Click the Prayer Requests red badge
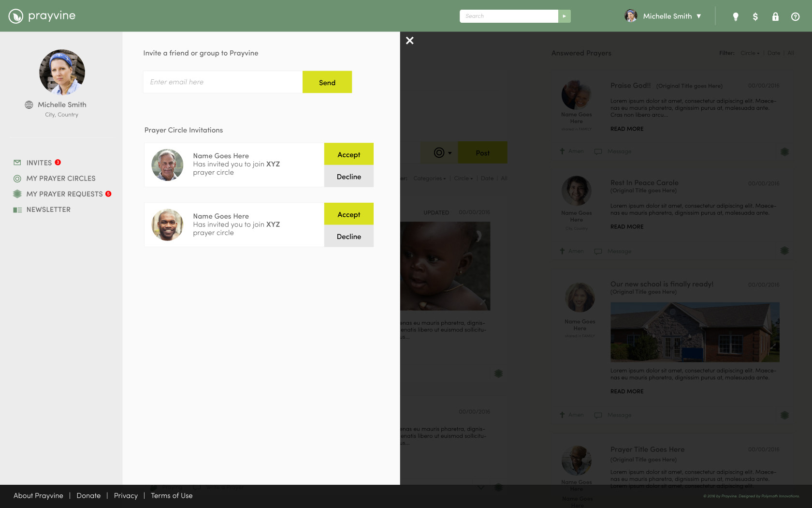The width and height of the screenshot is (812, 508). pyautogui.click(x=108, y=194)
